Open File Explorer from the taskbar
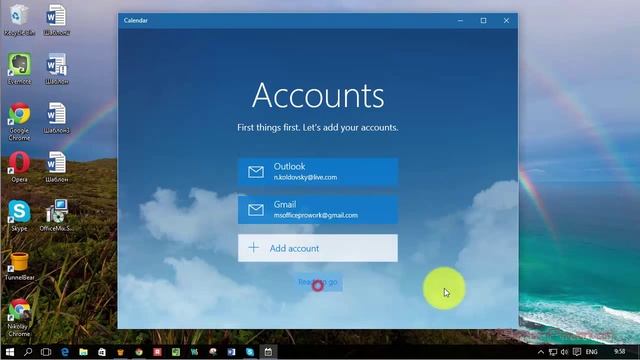The image size is (640, 360). tap(83, 352)
